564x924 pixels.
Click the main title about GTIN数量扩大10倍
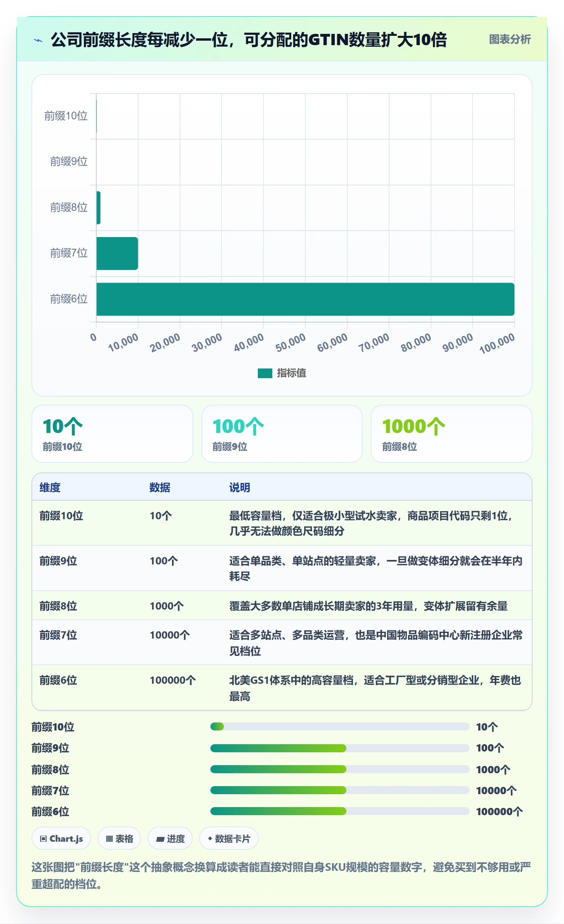tap(249, 40)
